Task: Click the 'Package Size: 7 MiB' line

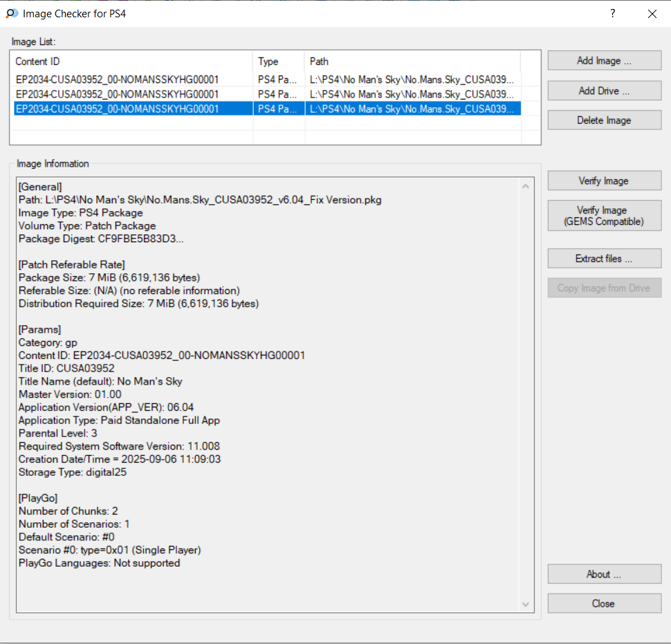Action: point(109,277)
